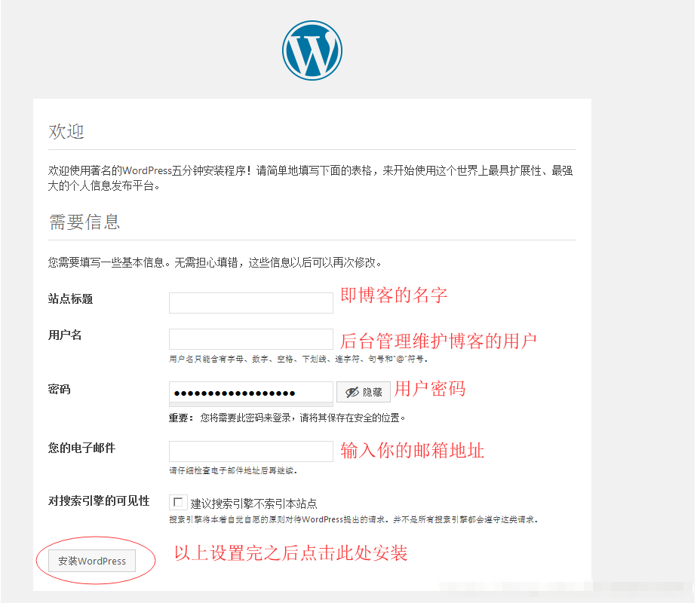Click the 密码 field label

[x=60, y=389]
